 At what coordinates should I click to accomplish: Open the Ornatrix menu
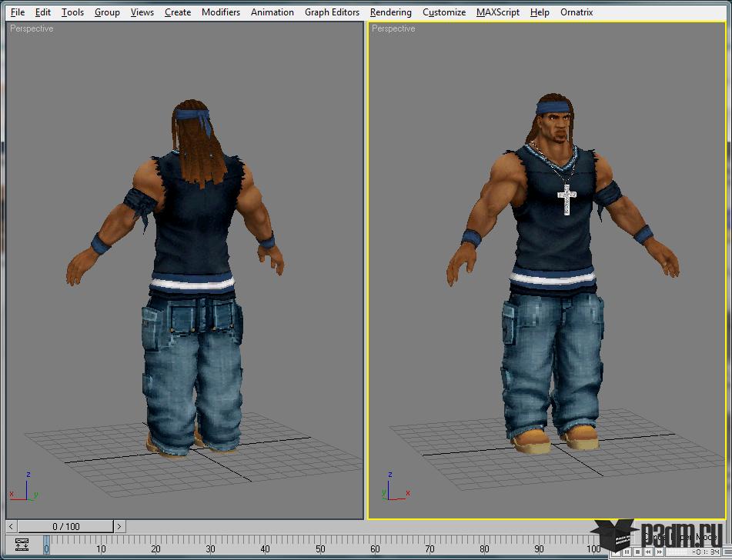(x=577, y=12)
